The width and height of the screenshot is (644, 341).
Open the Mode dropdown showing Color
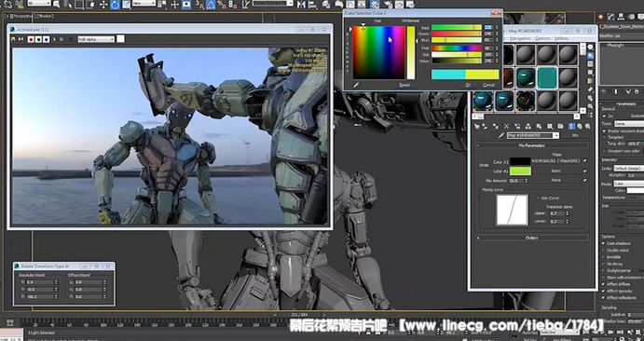629,184
